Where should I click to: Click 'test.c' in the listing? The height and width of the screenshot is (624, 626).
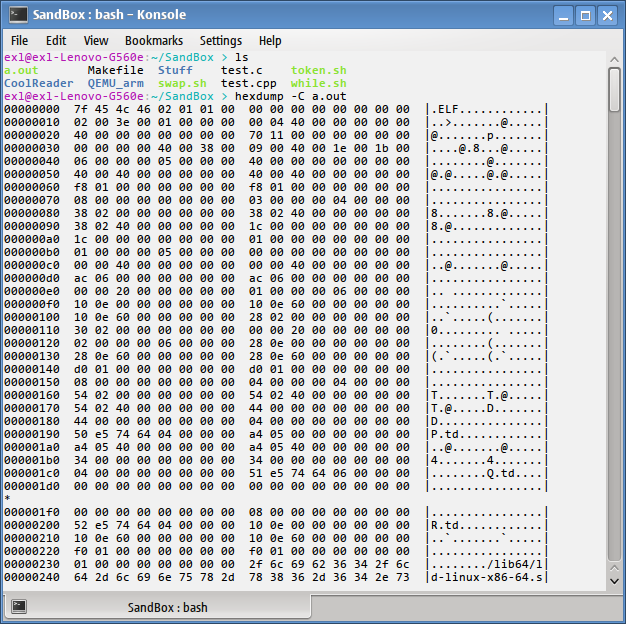point(242,70)
